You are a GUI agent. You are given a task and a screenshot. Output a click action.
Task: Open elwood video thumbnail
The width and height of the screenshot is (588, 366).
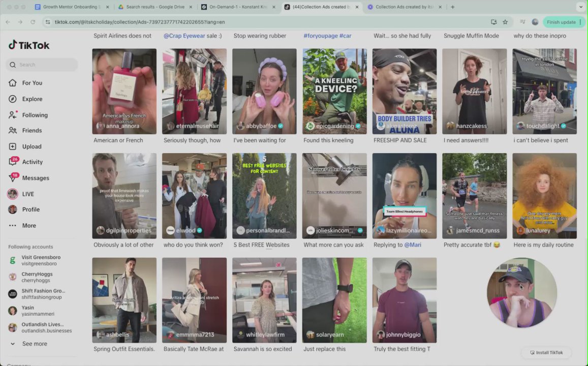[x=194, y=196]
